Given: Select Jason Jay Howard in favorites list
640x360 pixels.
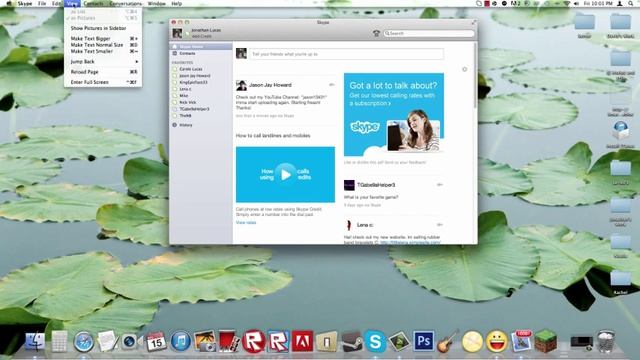Looking at the screenshot, I should click(195, 76).
